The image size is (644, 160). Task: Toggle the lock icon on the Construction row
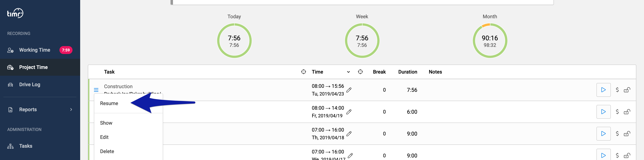[627, 90]
